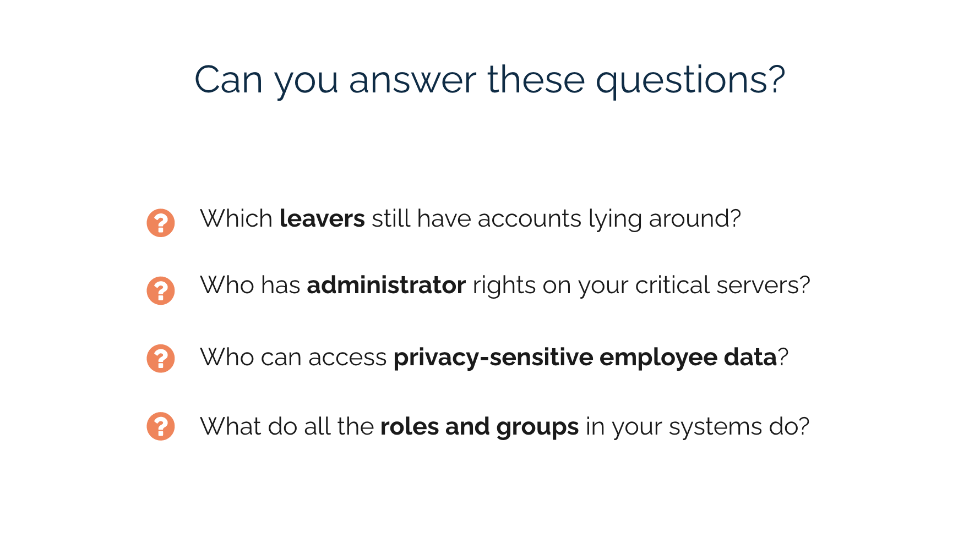Click the word 'Which' in first question
980x549 pixels.
(236, 218)
